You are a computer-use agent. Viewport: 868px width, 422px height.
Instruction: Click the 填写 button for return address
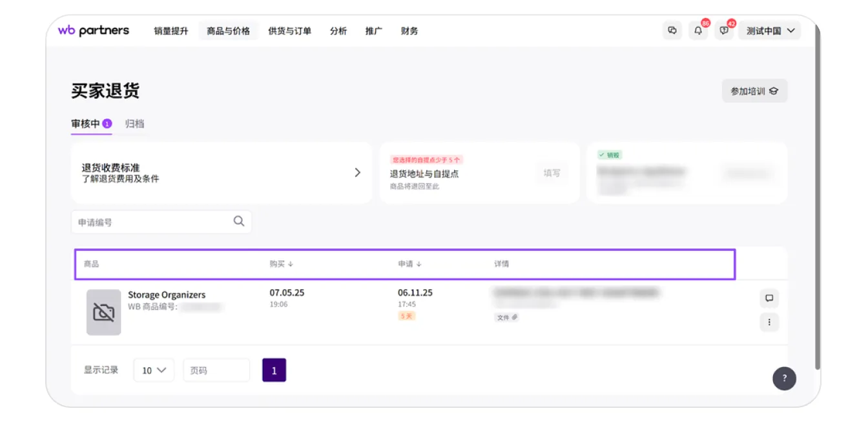click(552, 173)
